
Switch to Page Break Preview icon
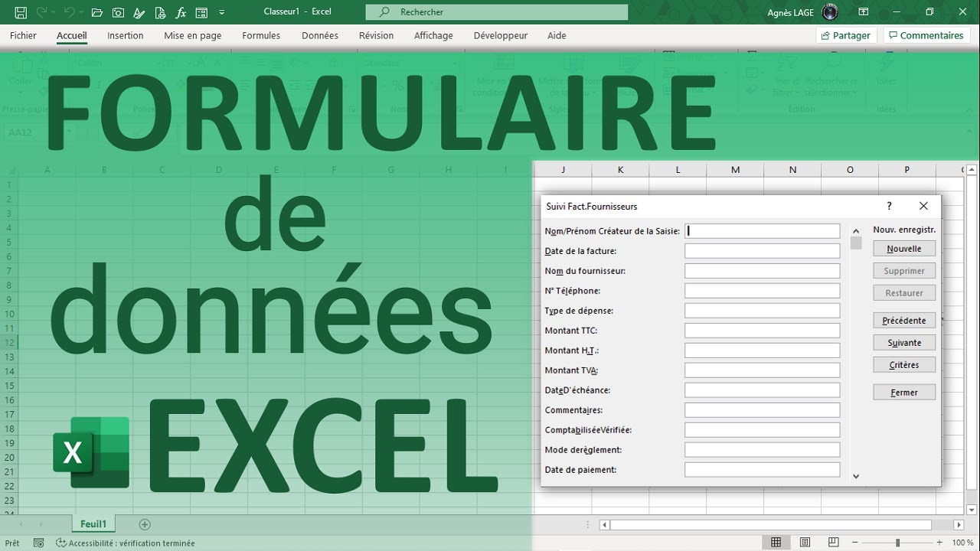tap(833, 543)
